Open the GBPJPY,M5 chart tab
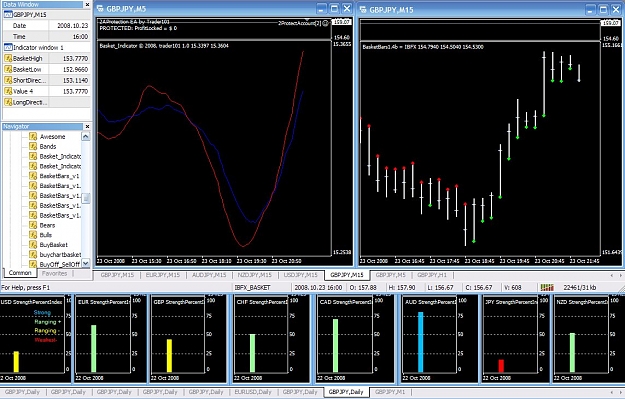 pyautogui.click(x=391, y=275)
